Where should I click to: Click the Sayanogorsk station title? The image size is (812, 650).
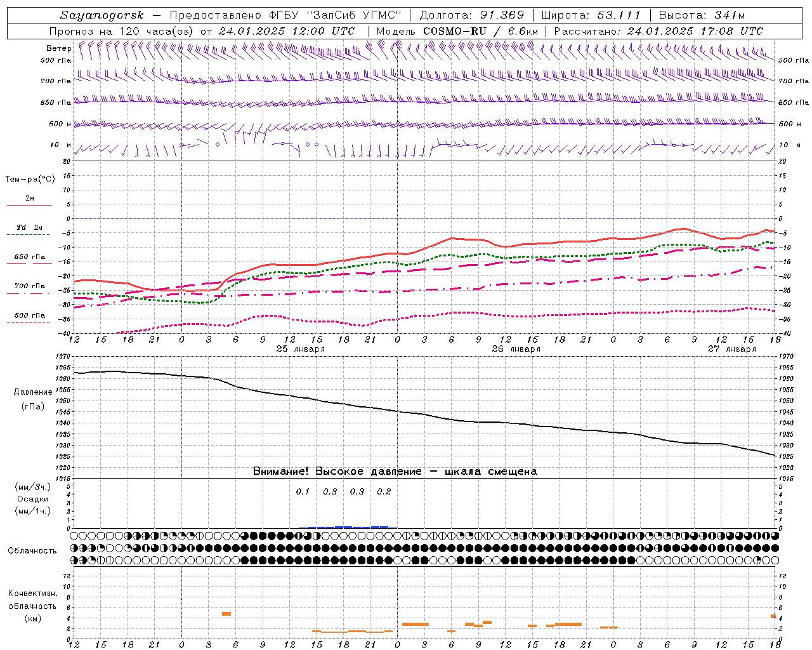(x=102, y=15)
